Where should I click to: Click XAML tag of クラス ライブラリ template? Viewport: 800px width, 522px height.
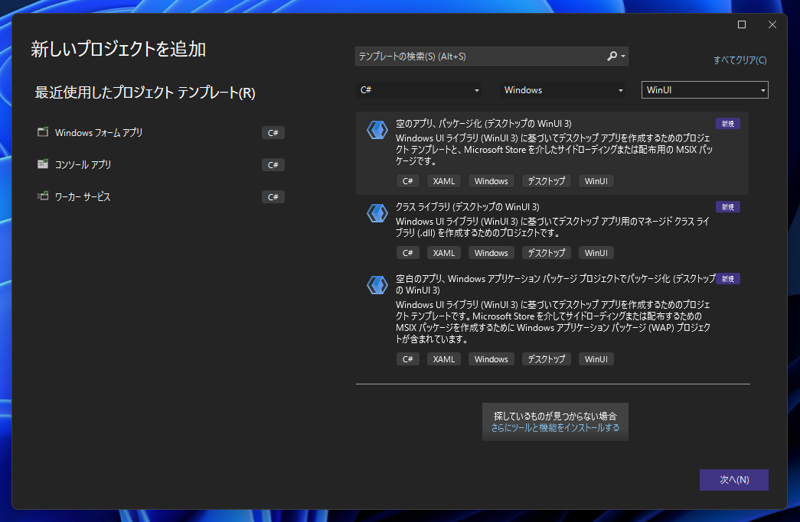(x=443, y=253)
